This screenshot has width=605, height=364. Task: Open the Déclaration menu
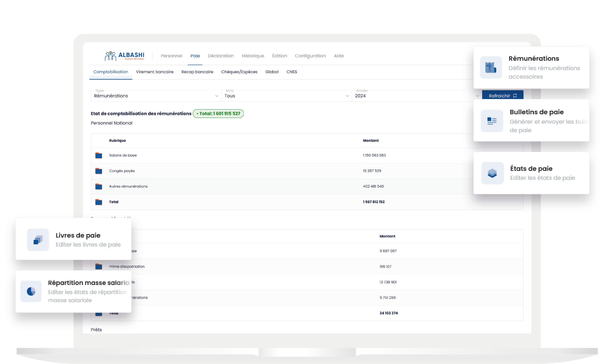(221, 56)
